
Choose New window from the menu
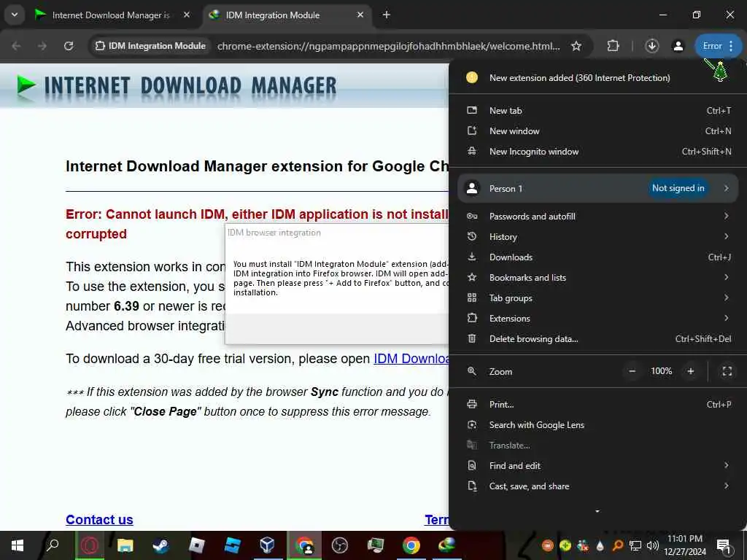pyautogui.click(x=598, y=131)
